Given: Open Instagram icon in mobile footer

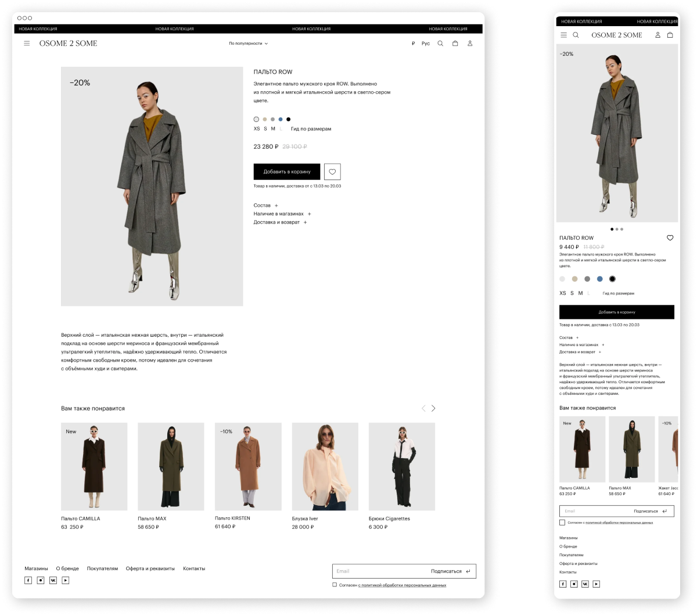Looking at the screenshot, I should [574, 584].
